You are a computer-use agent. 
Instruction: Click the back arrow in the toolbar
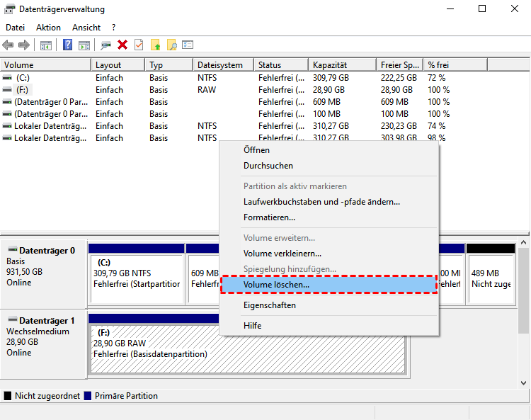pyautogui.click(x=8, y=45)
